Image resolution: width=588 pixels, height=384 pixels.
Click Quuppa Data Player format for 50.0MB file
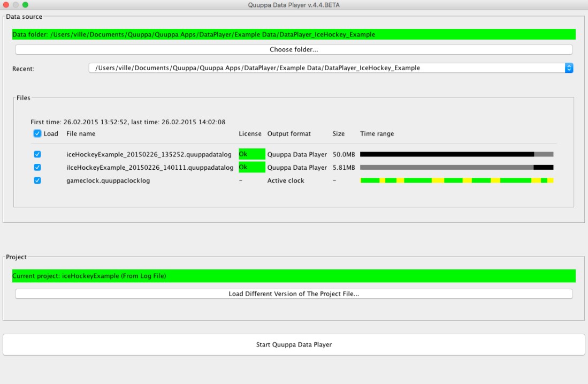pos(297,154)
